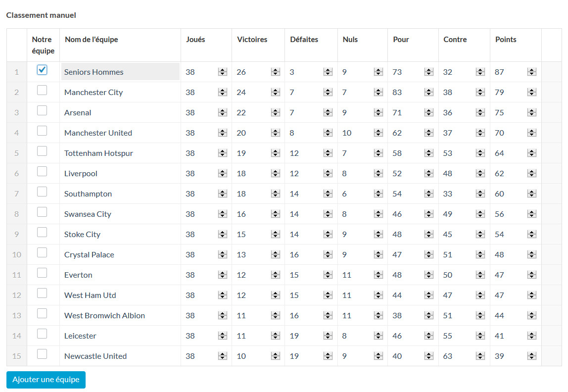Adjust Manchester City Victoires stepper
Screen dimensions: 568x392
[275, 93]
